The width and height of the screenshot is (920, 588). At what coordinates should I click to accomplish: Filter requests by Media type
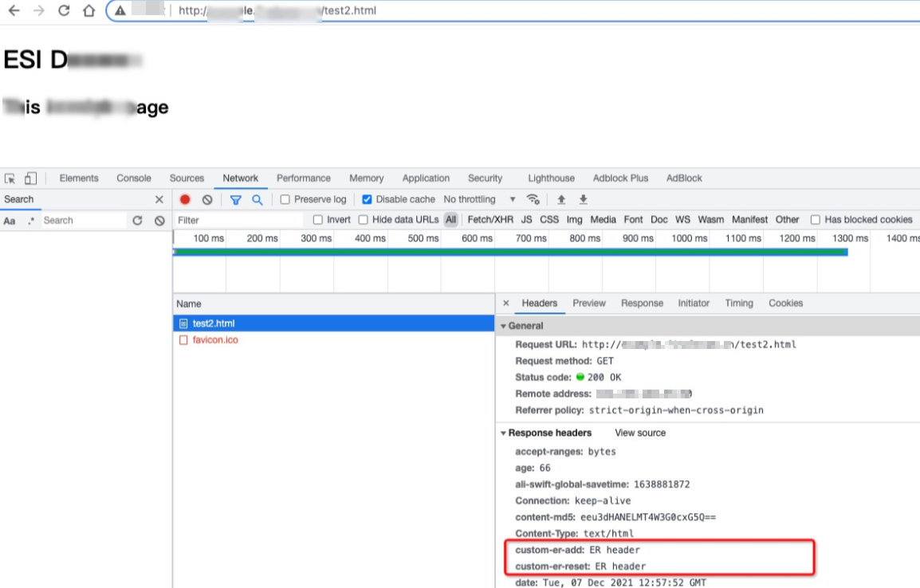(x=603, y=220)
